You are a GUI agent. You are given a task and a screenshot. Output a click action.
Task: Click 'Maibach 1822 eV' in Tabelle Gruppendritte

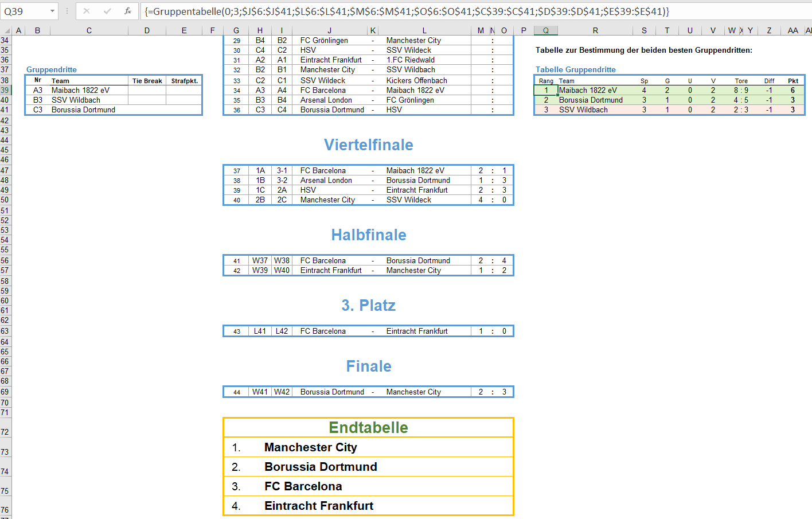point(588,90)
